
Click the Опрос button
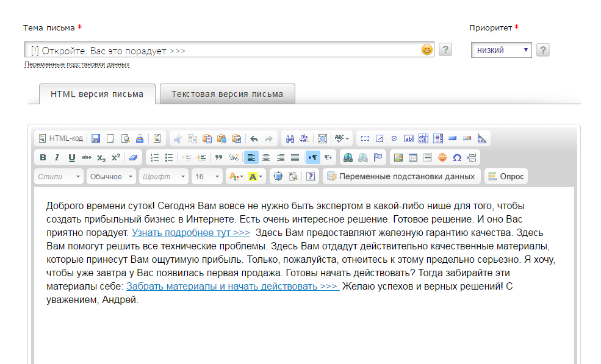(x=506, y=177)
